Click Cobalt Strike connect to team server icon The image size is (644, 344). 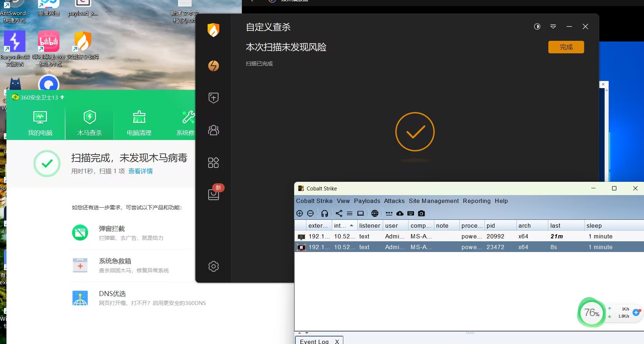point(300,213)
